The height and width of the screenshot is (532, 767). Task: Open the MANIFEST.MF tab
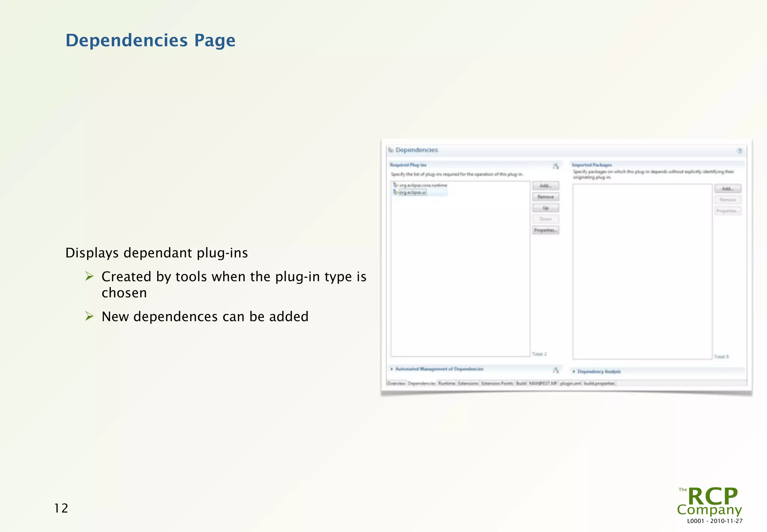[x=543, y=383]
